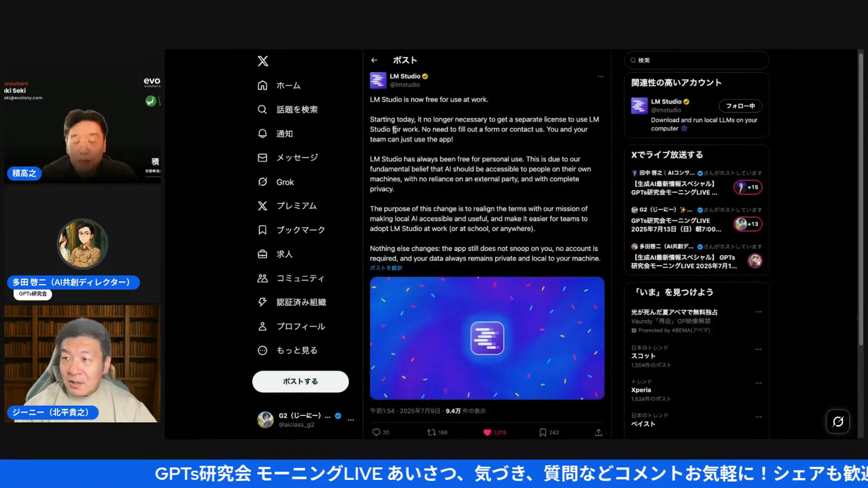Open the 認証済み組織 lightning icon
868x488 pixels.
click(x=262, y=302)
